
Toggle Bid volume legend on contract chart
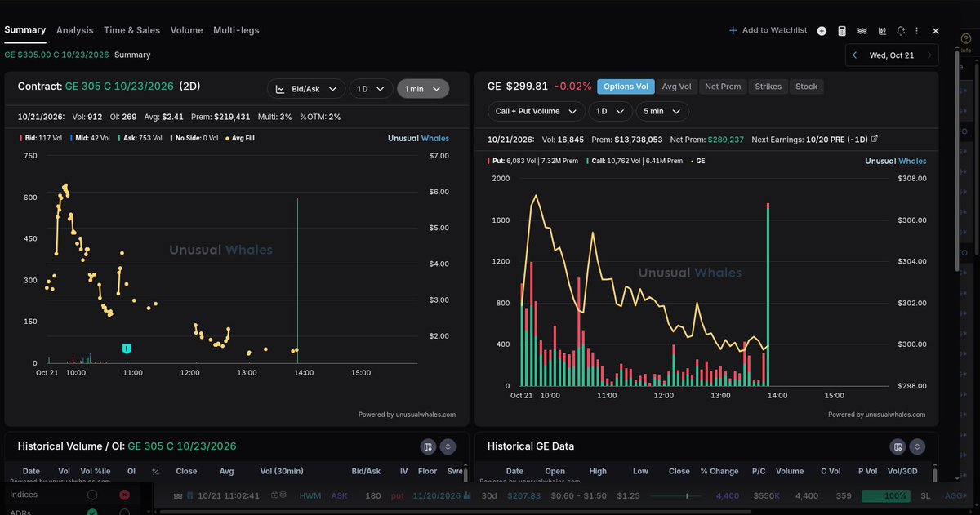pos(41,138)
